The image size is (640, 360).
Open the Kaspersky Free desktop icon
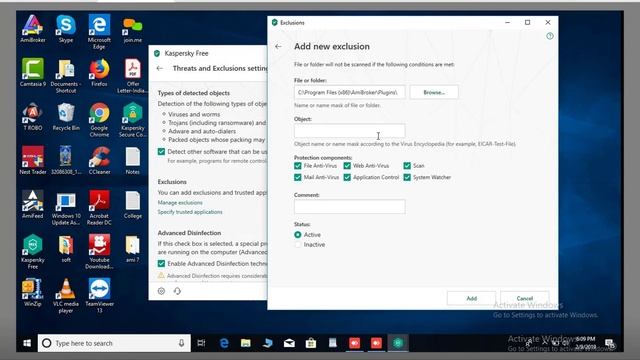coord(33,252)
